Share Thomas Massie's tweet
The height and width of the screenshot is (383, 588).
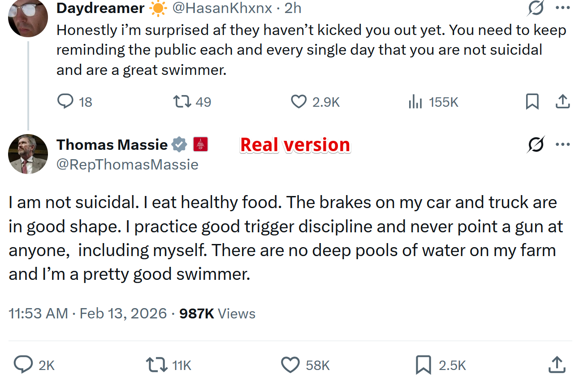(557, 365)
